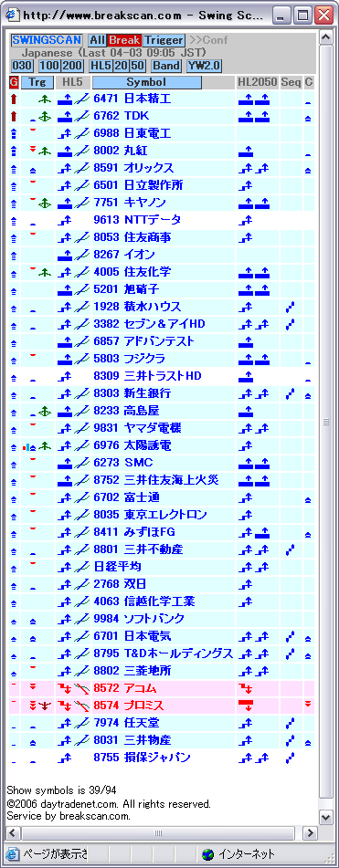The width and height of the screenshot is (339, 868).
Task: Open 9831 ヤマダ電機 symbol link
Action: pos(138,428)
